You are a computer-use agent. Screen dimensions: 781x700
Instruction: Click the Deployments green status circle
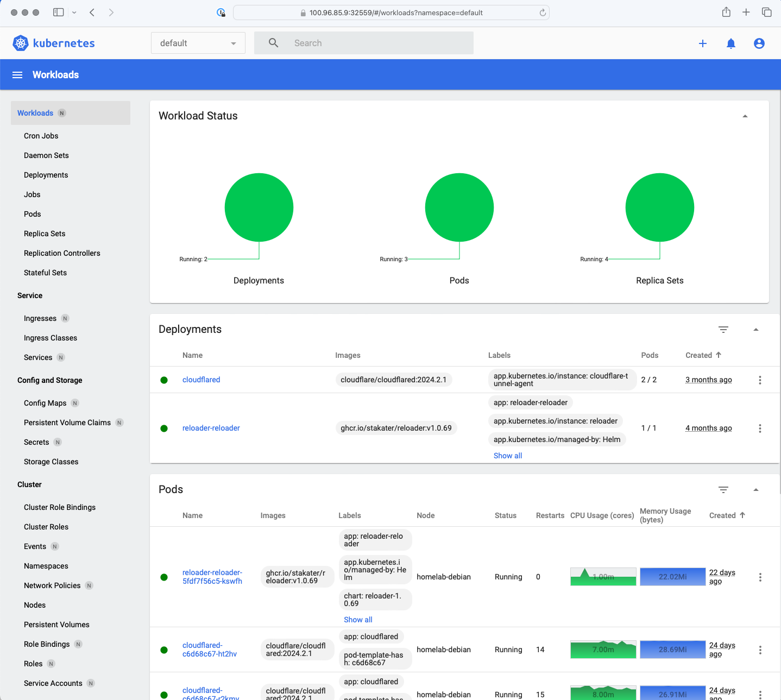pyautogui.click(x=259, y=207)
